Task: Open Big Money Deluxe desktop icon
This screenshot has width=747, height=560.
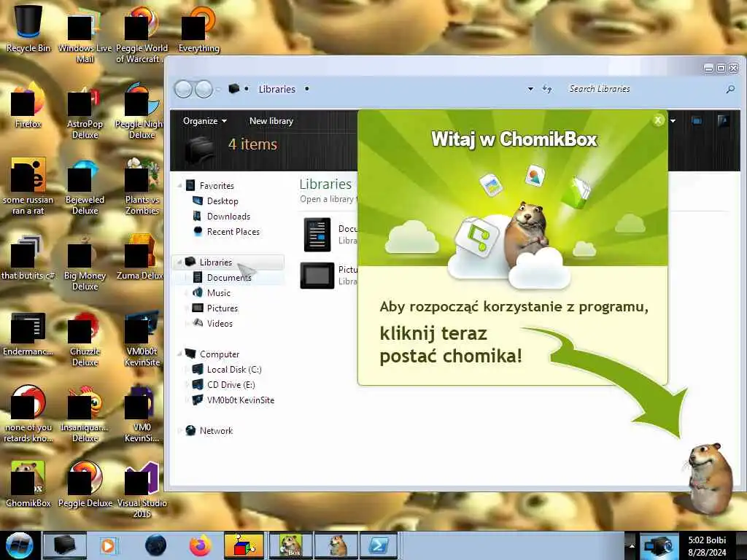Action: click(85, 262)
